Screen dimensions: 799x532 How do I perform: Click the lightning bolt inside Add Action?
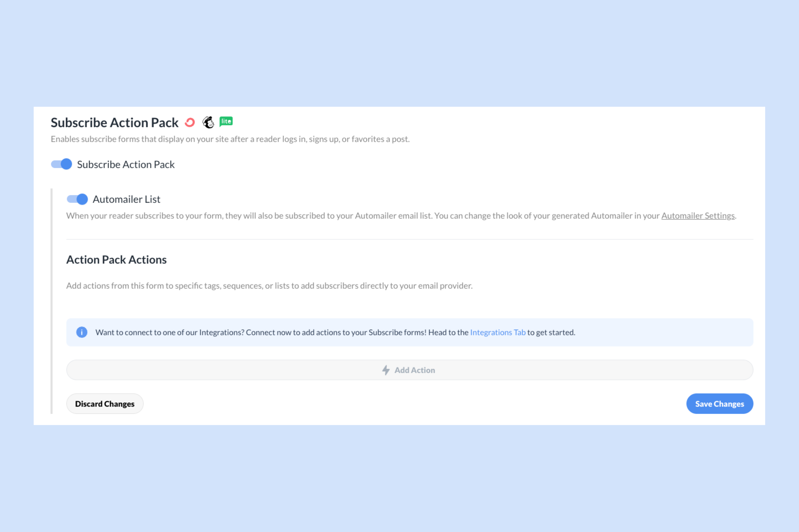click(386, 370)
